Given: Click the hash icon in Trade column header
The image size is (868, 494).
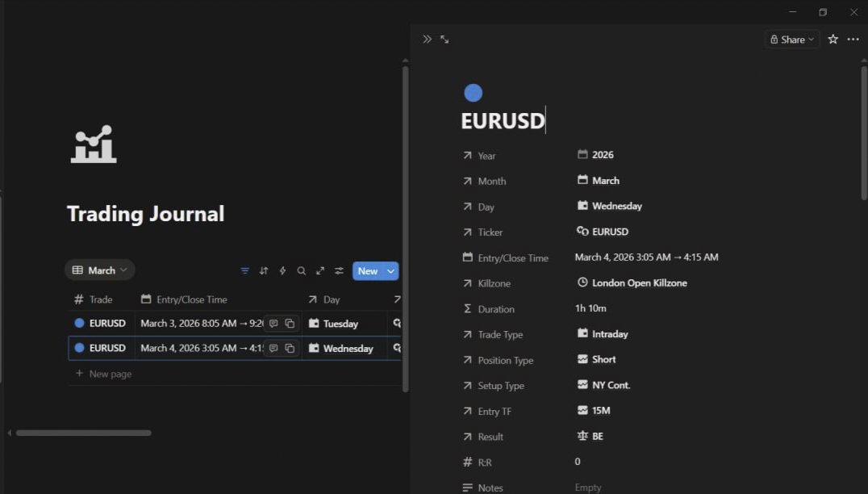Looking at the screenshot, I should pyautogui.click(x=78, y=299).
